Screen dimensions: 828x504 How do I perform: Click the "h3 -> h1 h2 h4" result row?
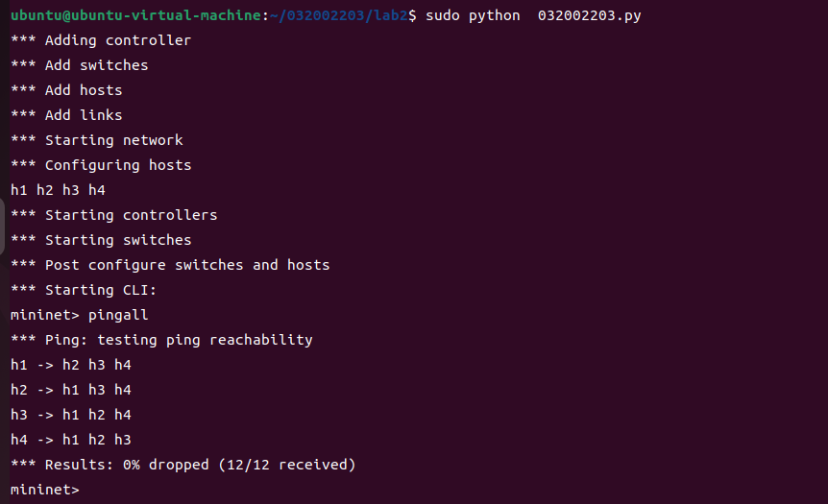pos(71,415)
